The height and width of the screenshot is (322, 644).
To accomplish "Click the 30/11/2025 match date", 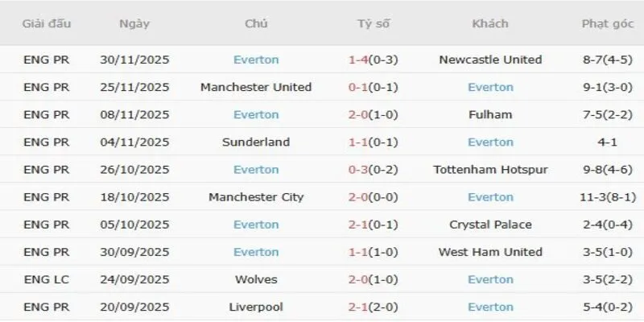I will click(134, 60).
